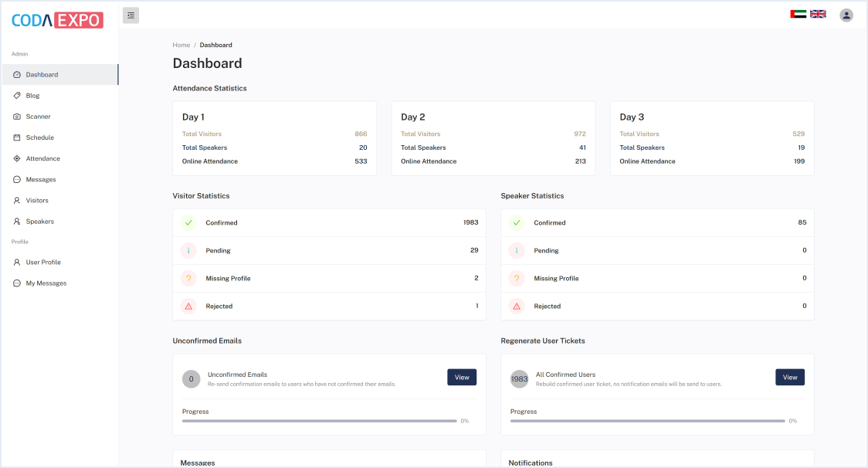Click the Rejected visitors warning icon
The image size is (868, 468).
coord(188,307)
